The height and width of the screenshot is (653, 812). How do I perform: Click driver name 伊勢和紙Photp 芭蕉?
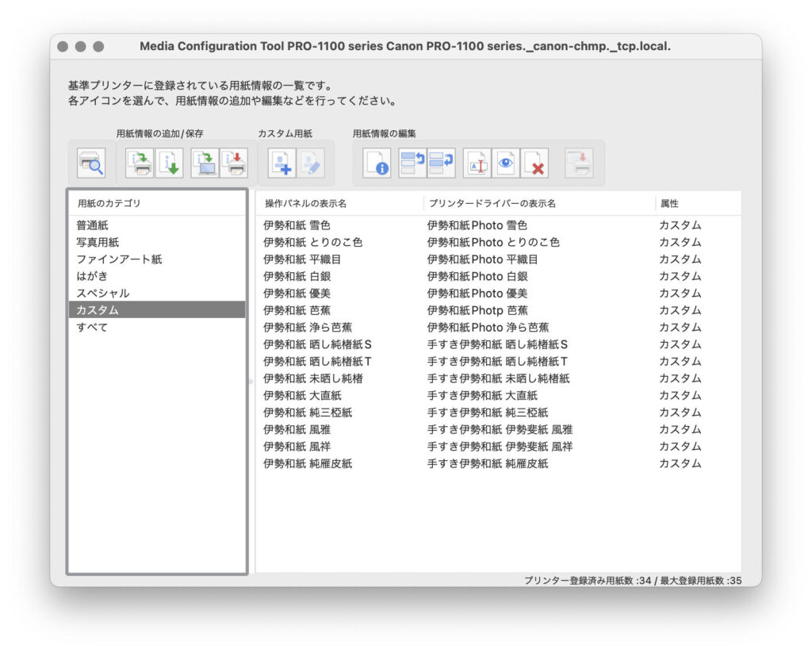477,310
